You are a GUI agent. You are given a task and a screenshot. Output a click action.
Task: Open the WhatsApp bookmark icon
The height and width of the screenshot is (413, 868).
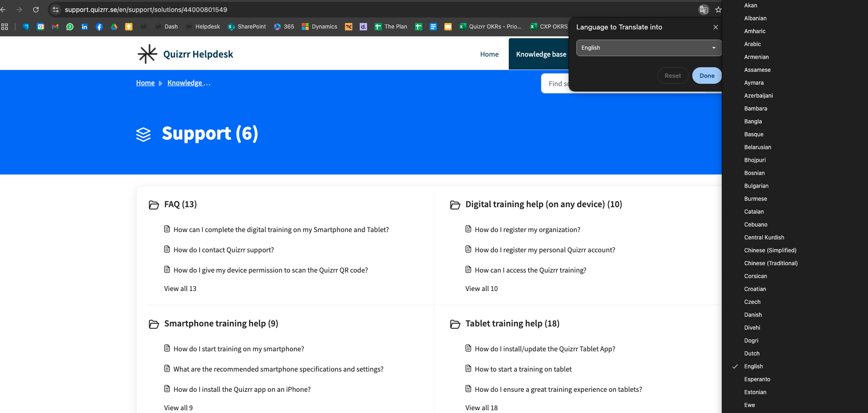click(70, 27)
